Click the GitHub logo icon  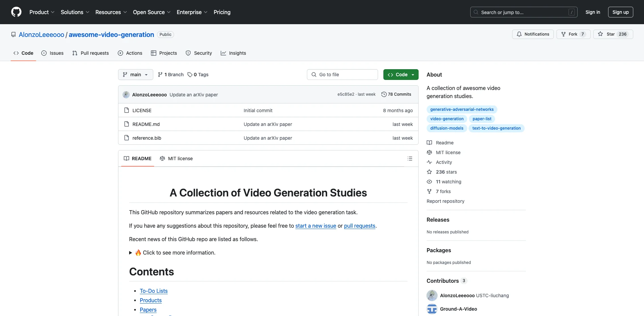[x=16, y=12]
